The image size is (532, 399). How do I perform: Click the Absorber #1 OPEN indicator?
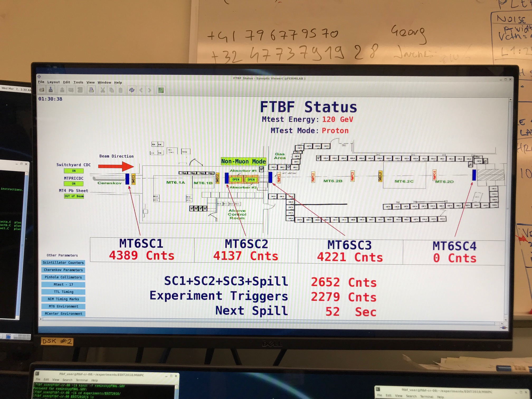point(236,180)
